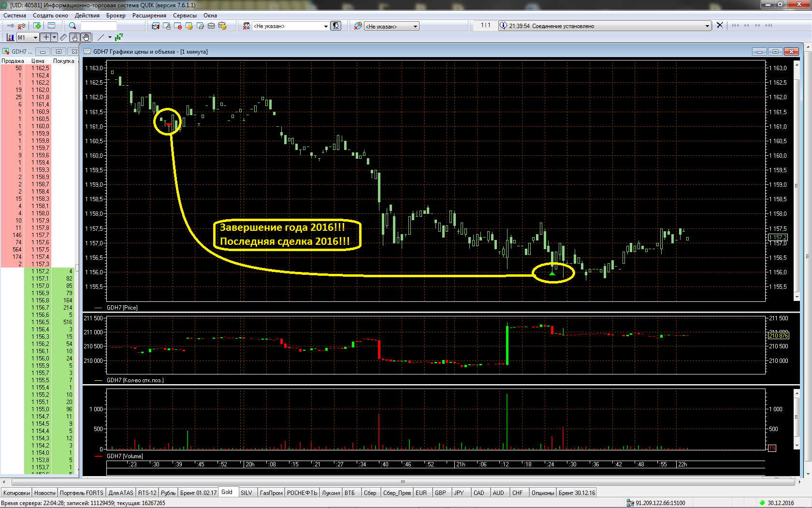Click the green plus create window icon
This screenshot has height=508, width=812.
(37, 26)
